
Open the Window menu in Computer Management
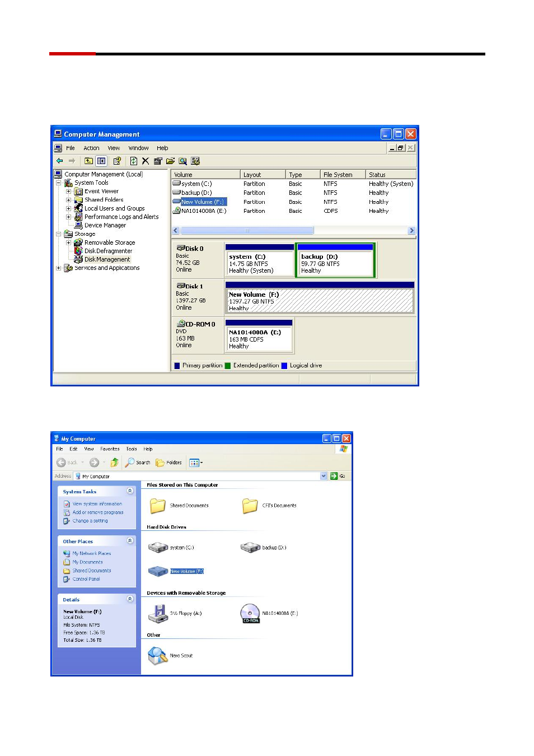tap(138, 148)
